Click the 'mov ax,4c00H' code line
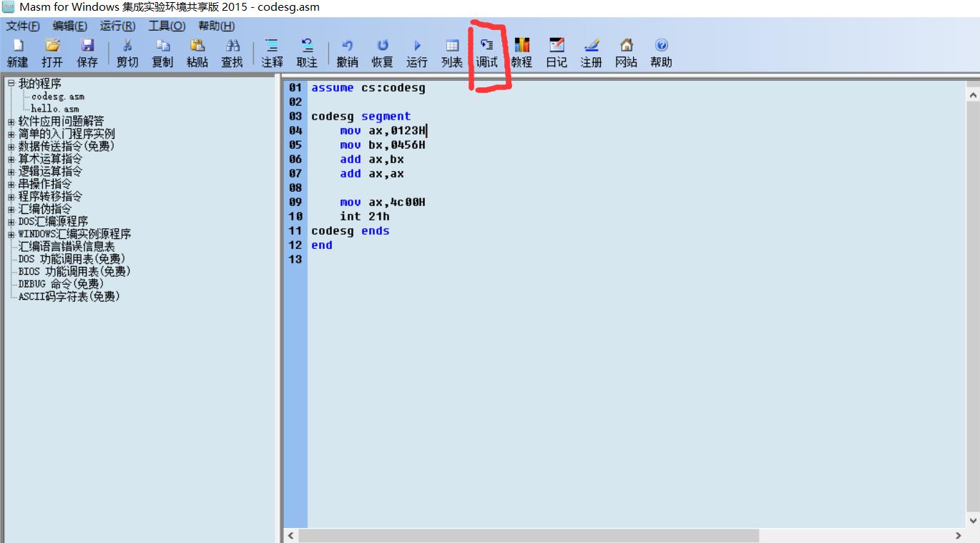 coord(383,202)
